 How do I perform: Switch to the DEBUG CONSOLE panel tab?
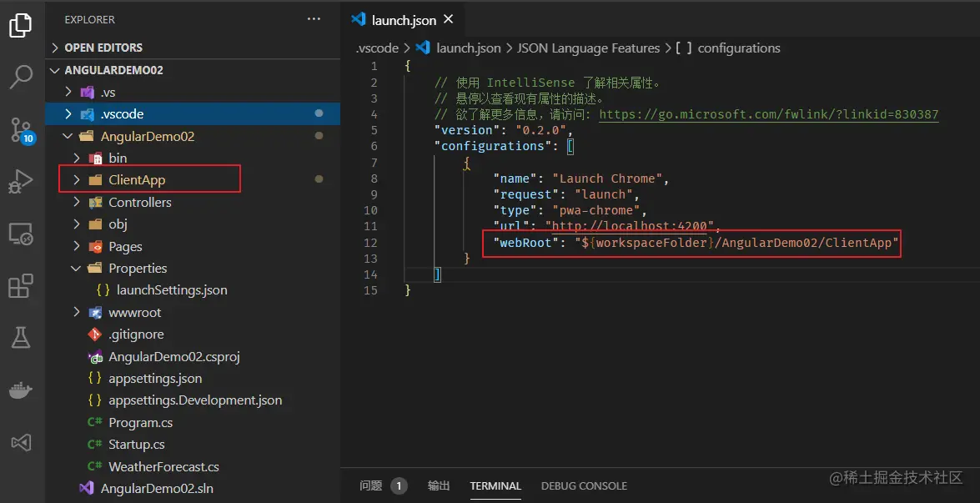coord(584,486)
